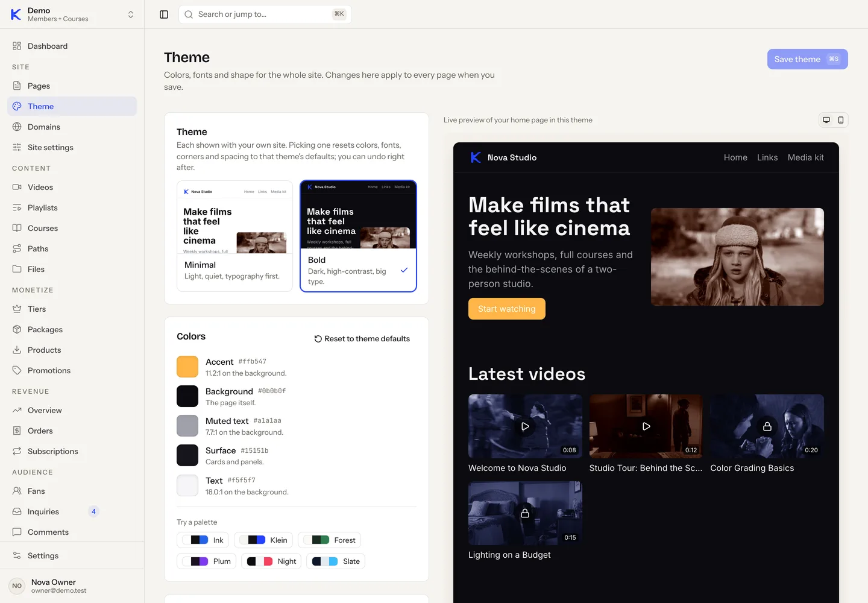Click the Products download icon

tap(17, 350)
